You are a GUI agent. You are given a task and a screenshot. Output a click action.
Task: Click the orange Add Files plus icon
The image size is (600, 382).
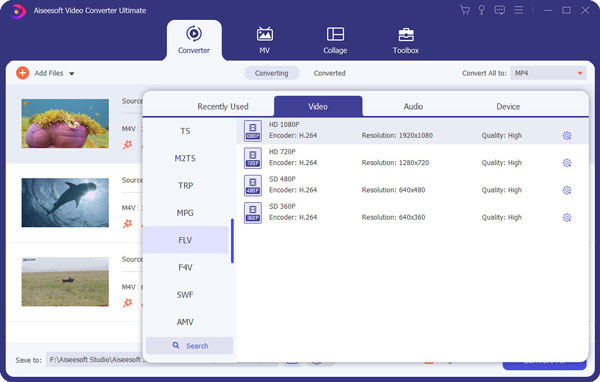click(23, 73)
